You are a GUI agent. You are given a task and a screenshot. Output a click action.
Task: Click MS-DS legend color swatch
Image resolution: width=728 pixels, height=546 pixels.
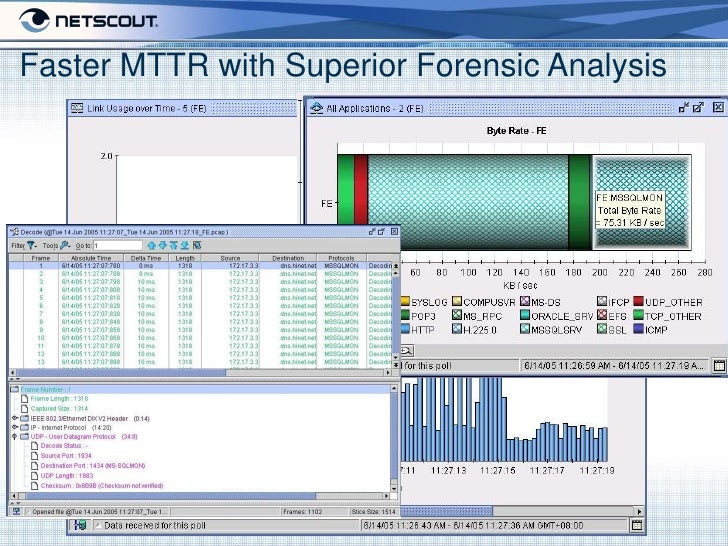coord(525,301)
